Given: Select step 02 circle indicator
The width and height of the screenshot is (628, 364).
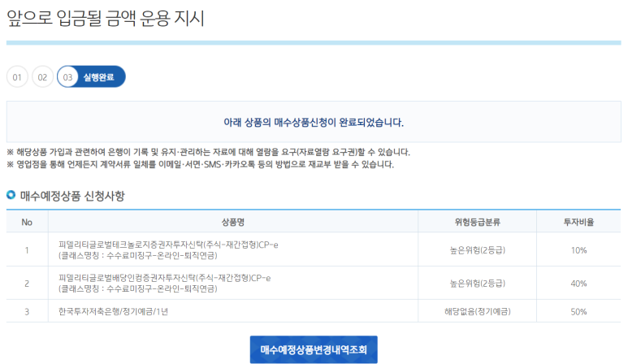Looking at the screenshot, I should [x=42, y=77].
